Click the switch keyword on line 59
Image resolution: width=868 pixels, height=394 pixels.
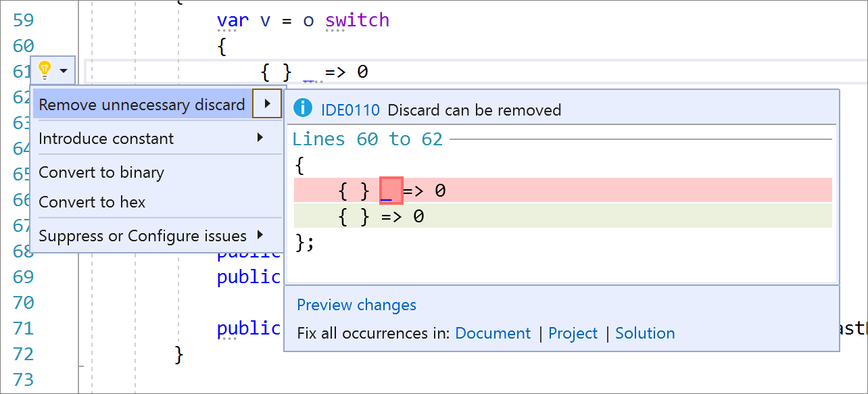click(357, 20)
